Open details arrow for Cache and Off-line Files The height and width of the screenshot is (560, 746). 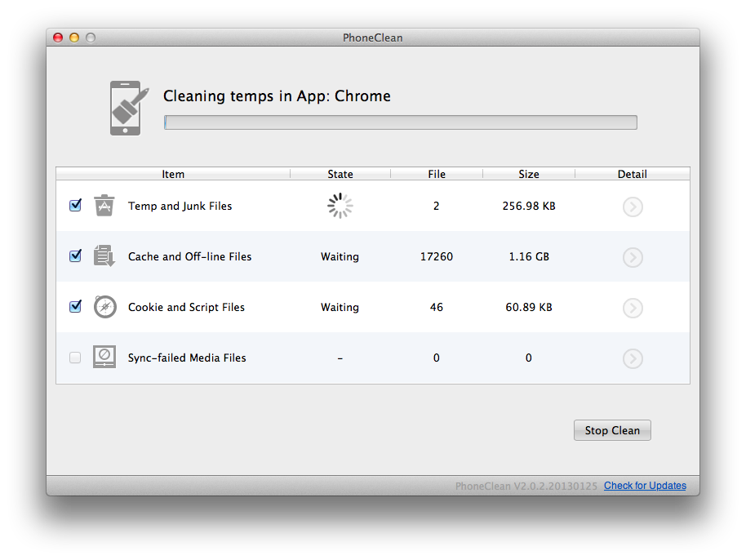tap(633, 257)
